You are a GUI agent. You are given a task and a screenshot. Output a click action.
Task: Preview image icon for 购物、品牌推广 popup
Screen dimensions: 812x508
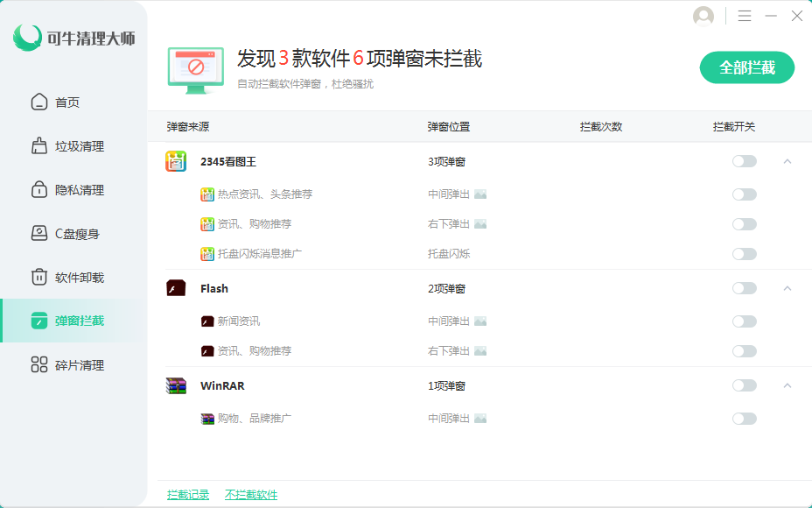click(480, 419)
